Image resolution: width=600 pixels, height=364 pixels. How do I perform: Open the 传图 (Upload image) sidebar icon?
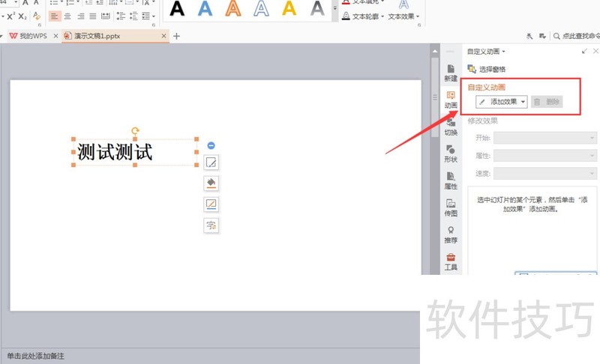click(451, 207)
